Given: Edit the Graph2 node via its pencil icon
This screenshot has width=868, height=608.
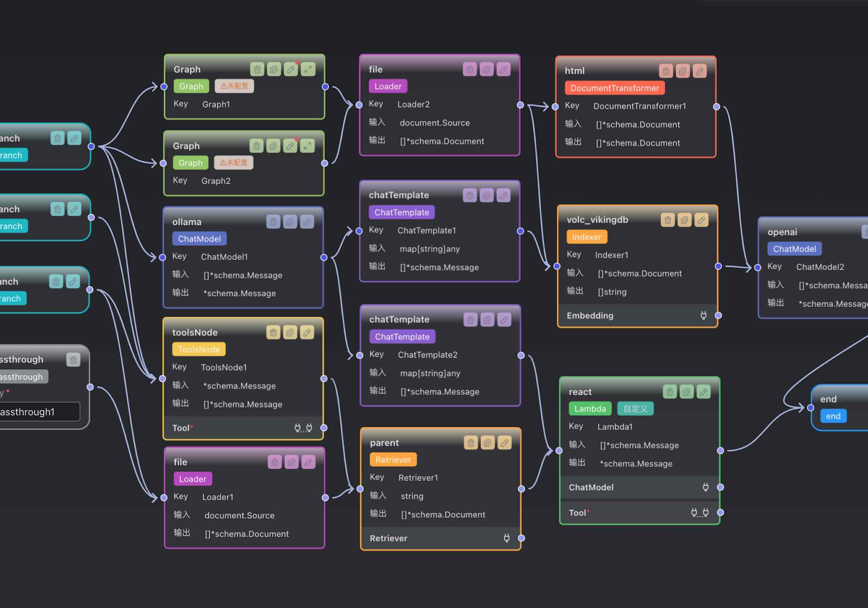Looking at the screenshot, I should coord(290,146).
